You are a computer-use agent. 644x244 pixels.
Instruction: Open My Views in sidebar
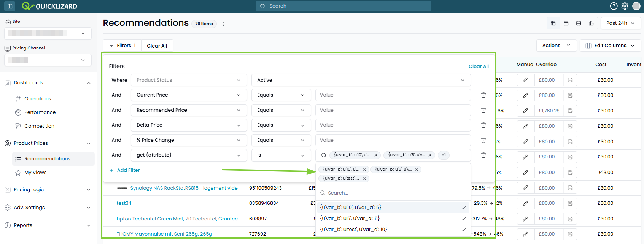(x=35, y=173)
